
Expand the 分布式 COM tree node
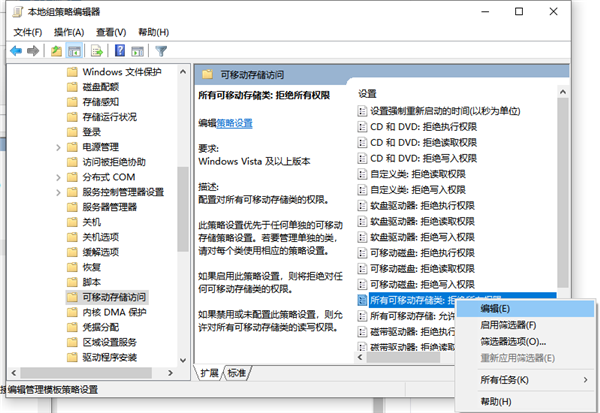58,177
